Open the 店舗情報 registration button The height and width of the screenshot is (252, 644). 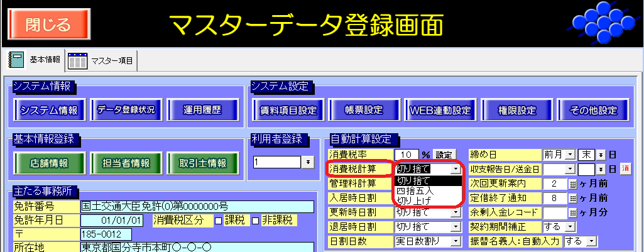[x=48, y=163]
